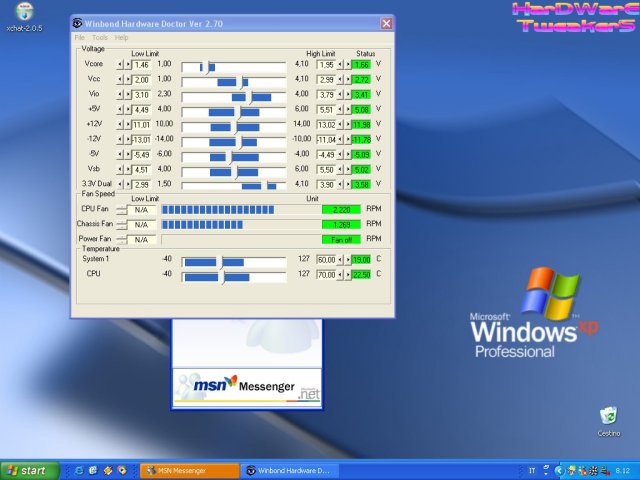Click the CPU Fan speed readout 2.220
Viewport: 640px width, 480px height.
pos(341,210)
